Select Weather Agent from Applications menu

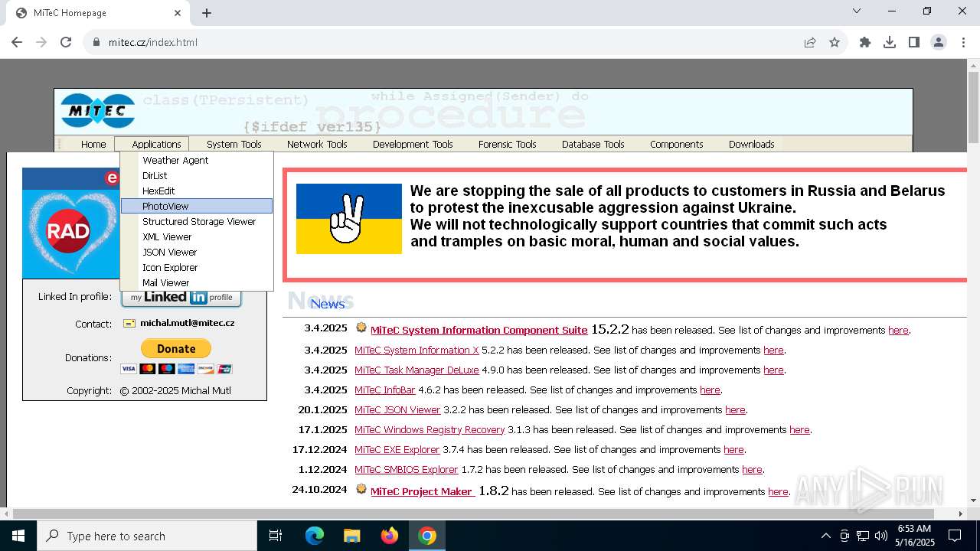197,160
